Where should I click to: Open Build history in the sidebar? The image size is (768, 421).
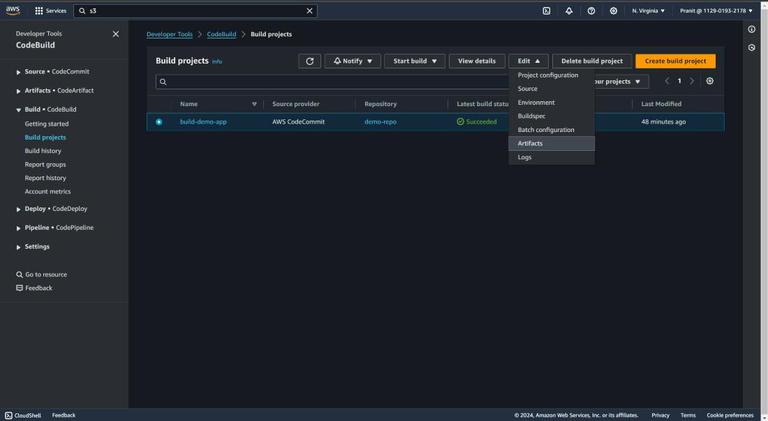(x=43, y=151)
